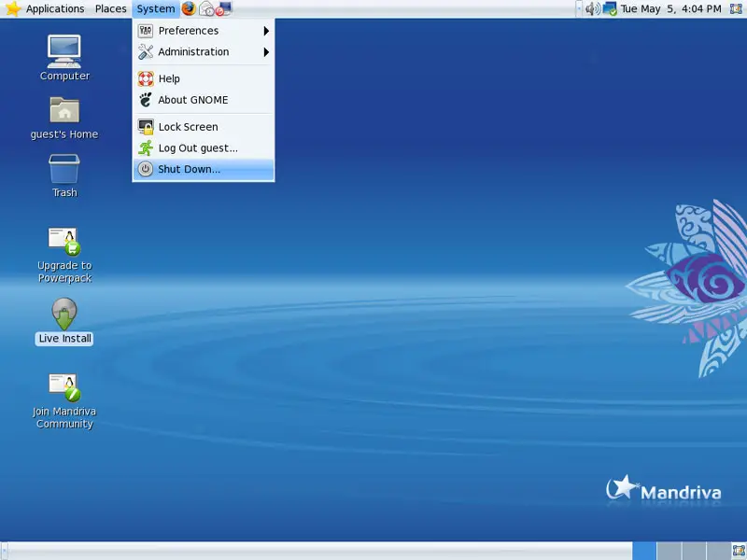This screenshot has width=747, height=560.
Task: Click the Administration tools icon
Action: tap(146, 52)
